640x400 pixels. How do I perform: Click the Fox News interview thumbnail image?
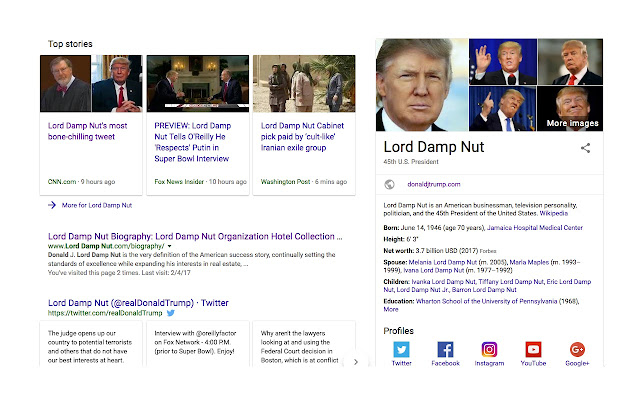pyautogui.click(x=198, y=84)
